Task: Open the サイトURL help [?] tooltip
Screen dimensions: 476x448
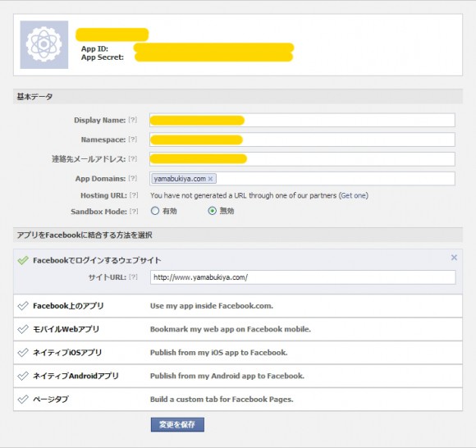Action: [133, 277]
